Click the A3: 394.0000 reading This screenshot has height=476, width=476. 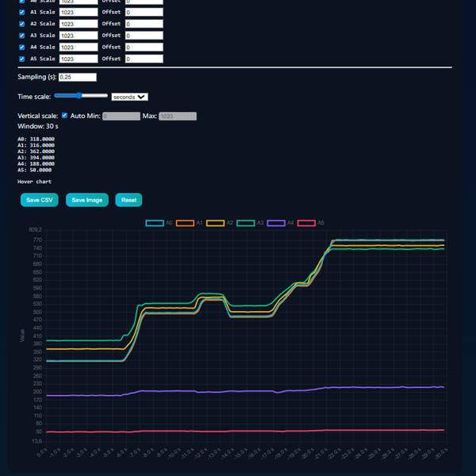pyautogui.click(x=36, y=158)
